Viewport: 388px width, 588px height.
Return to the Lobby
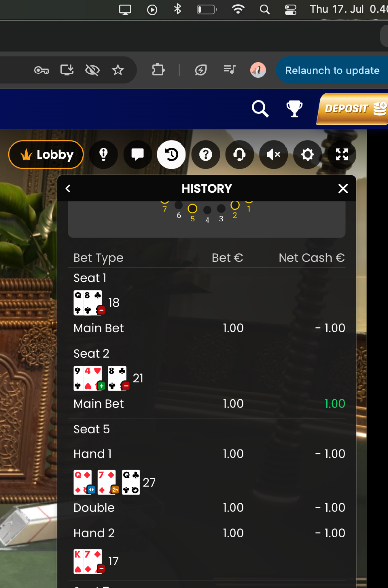[46, 155]
